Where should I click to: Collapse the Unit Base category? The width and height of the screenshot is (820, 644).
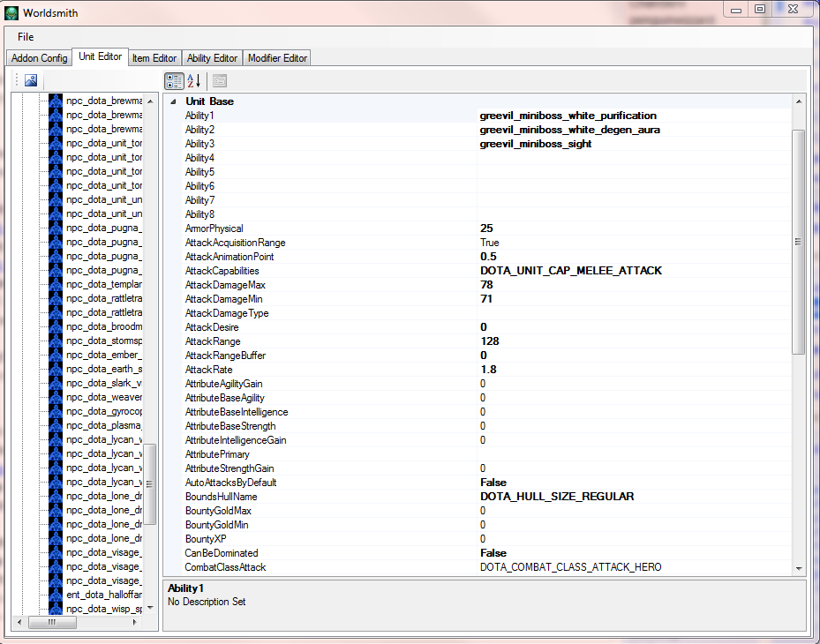(x=173, y=102)
